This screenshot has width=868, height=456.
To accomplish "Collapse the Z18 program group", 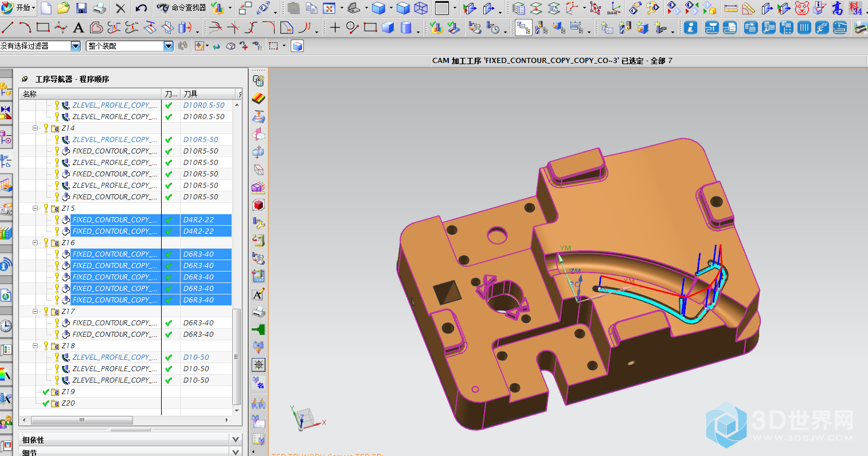I will 36,346.
